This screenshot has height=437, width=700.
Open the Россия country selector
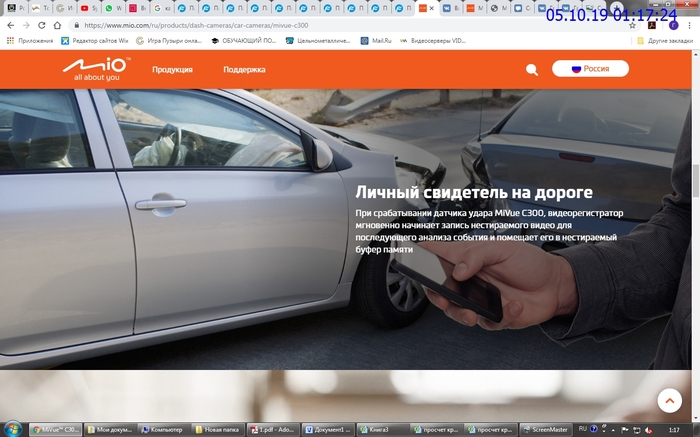590,69
